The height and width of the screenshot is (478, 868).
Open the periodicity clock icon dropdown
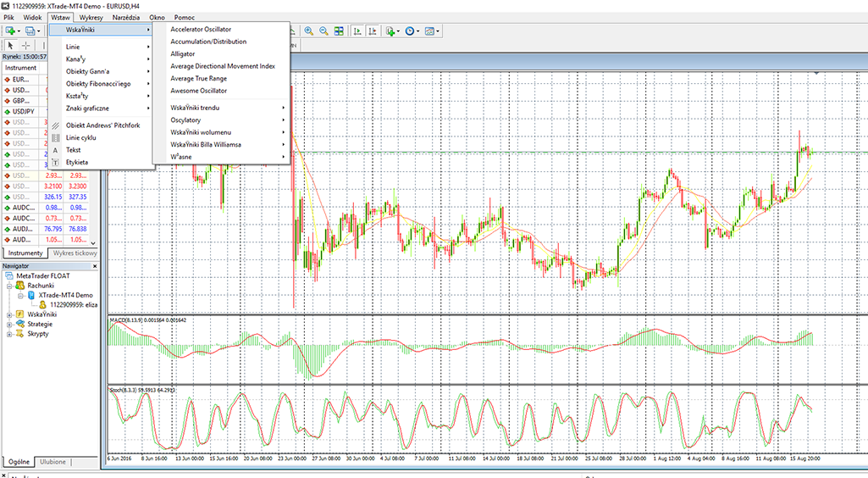[x=412, y=31]
